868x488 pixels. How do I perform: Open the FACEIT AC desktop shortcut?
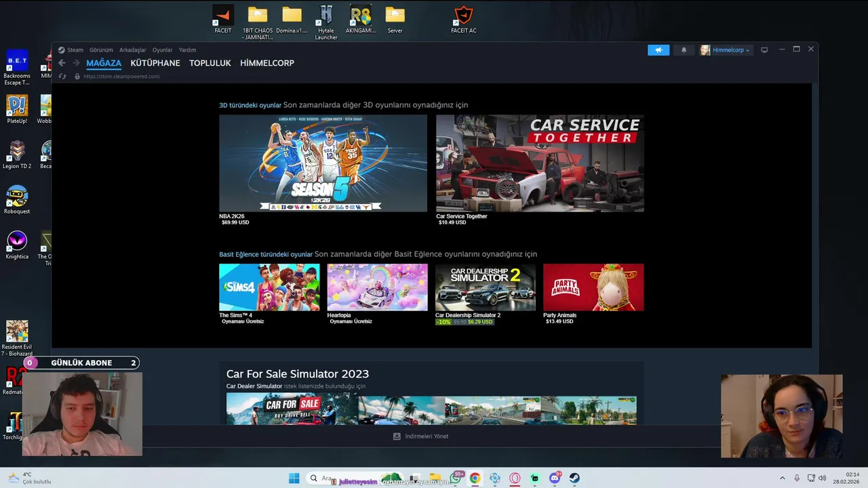463,20
